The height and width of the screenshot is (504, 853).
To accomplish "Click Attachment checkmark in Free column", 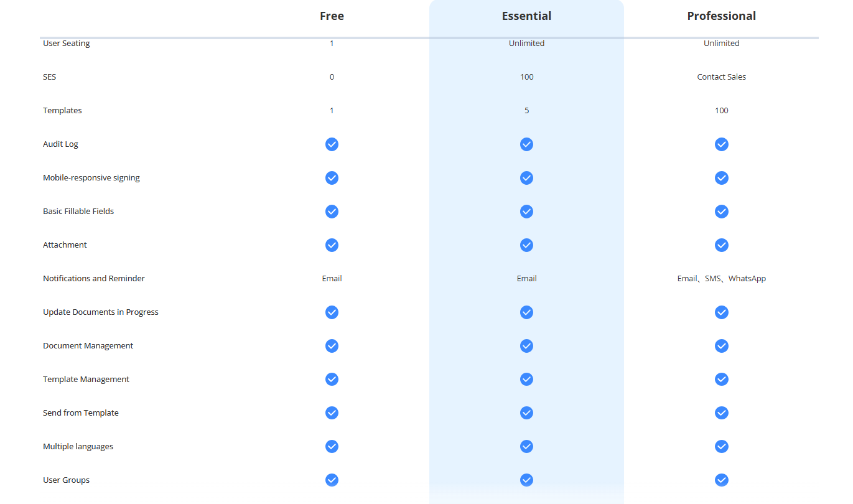I will coord(332,245).
